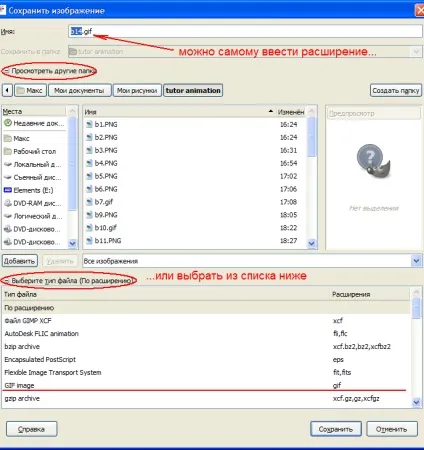Select 'AutoDesk FLIC animation' file type

[x=207, y=334]
